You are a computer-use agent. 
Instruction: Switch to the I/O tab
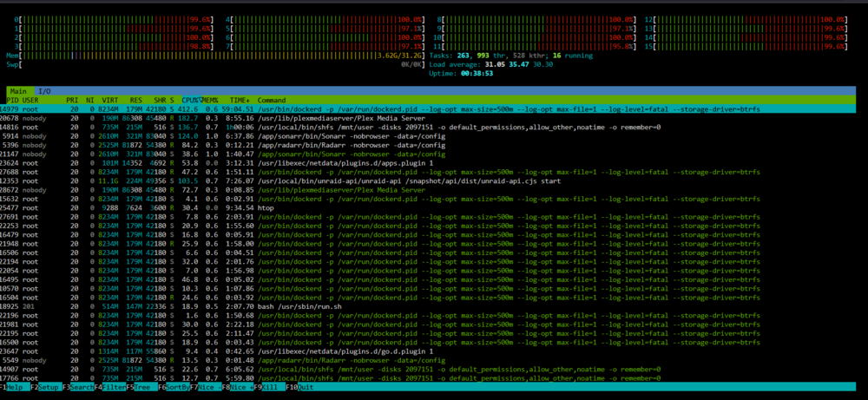click(x=45, y=91)
